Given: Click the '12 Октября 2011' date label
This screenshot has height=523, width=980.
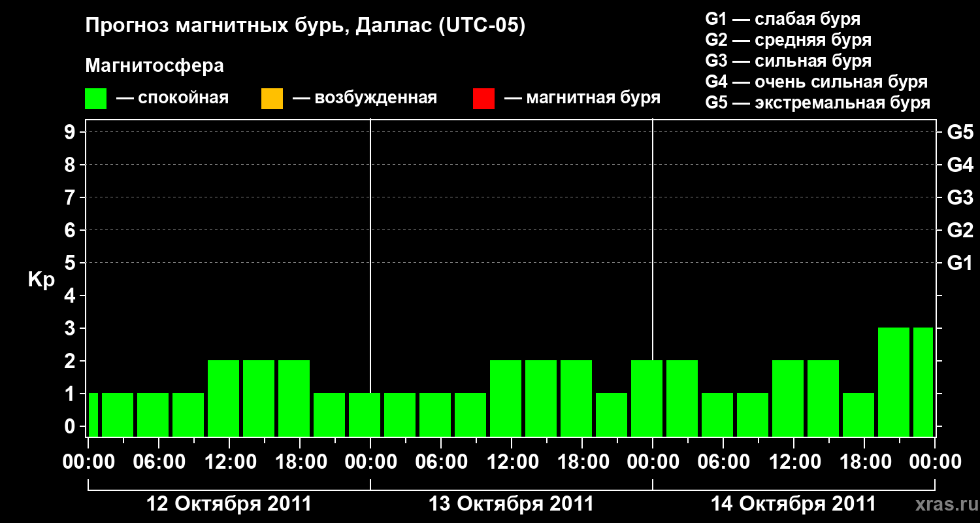Looking at the screenshot, I should 229,504.
